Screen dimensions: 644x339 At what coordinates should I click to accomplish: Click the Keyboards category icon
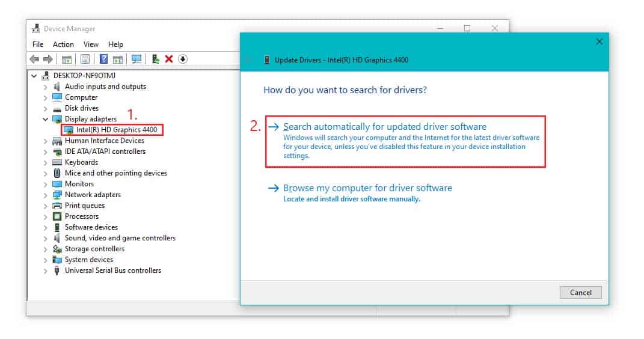[57, 162]
